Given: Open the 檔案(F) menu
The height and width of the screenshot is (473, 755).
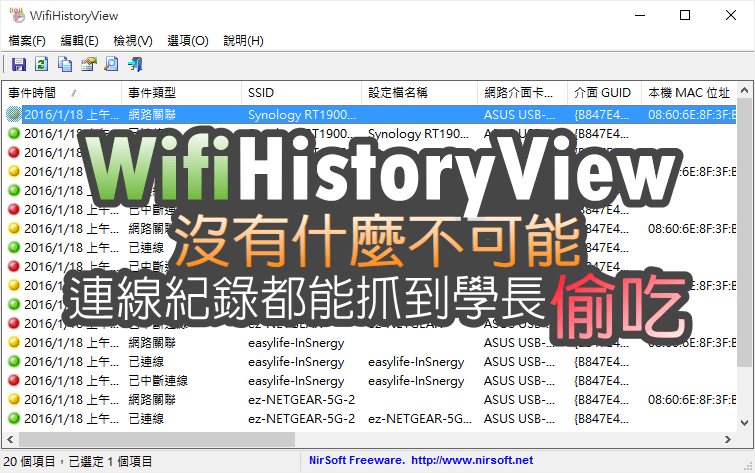Looking at the screenshot, I should (27, 40).
